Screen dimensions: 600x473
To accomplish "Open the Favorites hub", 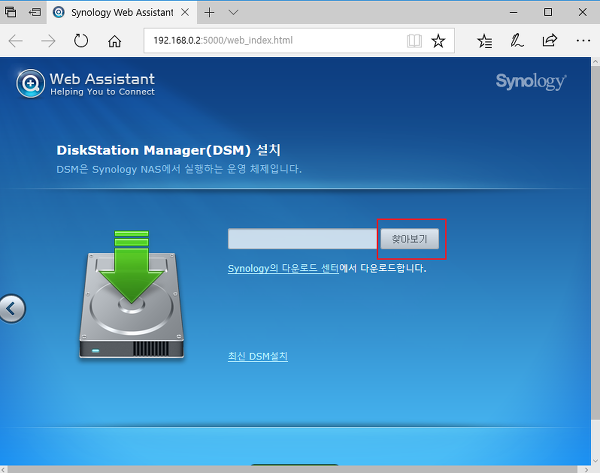I will (484, 41).
